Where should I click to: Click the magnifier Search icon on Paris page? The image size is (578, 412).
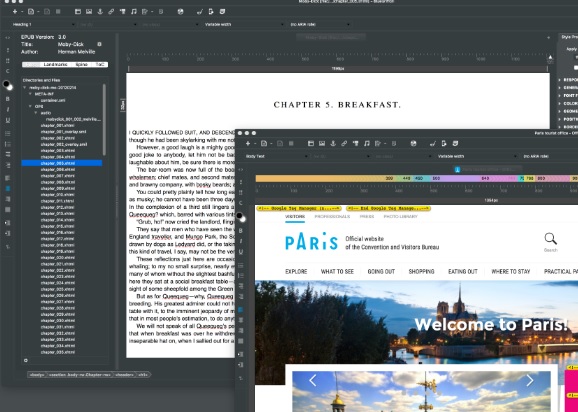[550, 238]
